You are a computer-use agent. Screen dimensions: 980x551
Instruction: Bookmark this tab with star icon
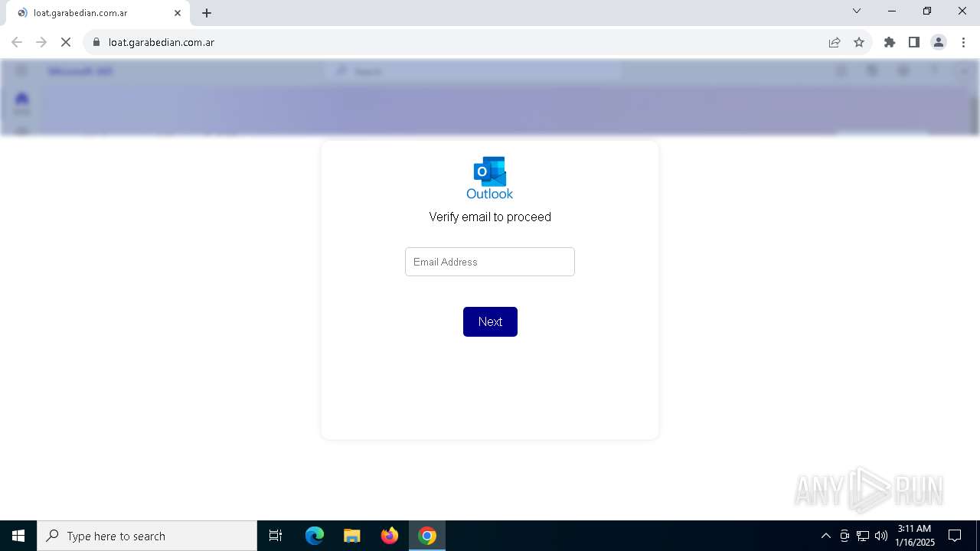[x=859, y=42]
